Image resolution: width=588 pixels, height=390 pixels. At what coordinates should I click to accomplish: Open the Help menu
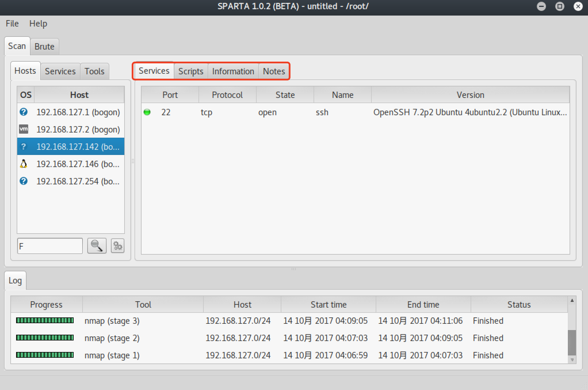coord(38,24)
